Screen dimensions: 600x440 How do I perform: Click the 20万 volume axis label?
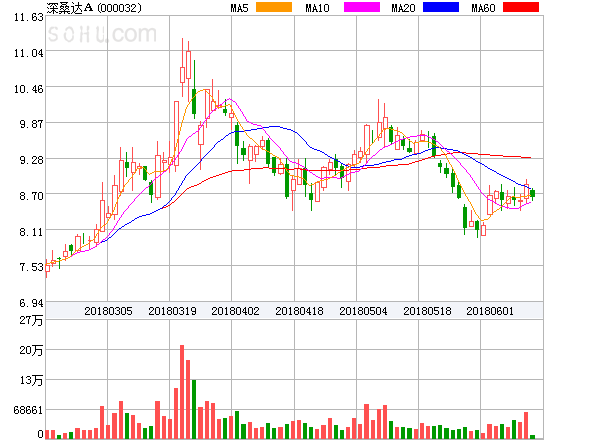[31, 350]
